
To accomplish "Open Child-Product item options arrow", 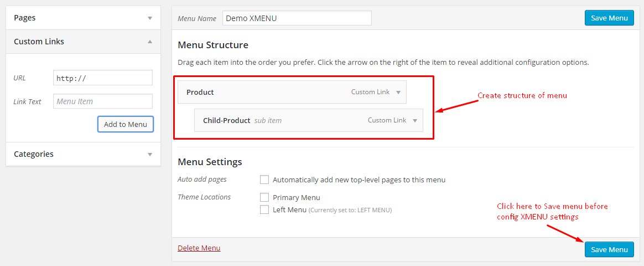I will pyautogui.click(x=415, y=120).
